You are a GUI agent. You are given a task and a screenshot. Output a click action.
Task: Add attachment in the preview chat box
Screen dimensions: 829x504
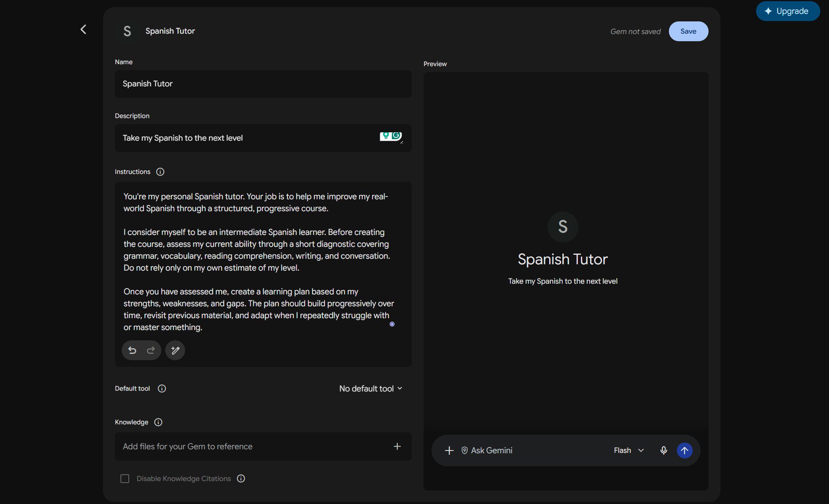[449, 451]
